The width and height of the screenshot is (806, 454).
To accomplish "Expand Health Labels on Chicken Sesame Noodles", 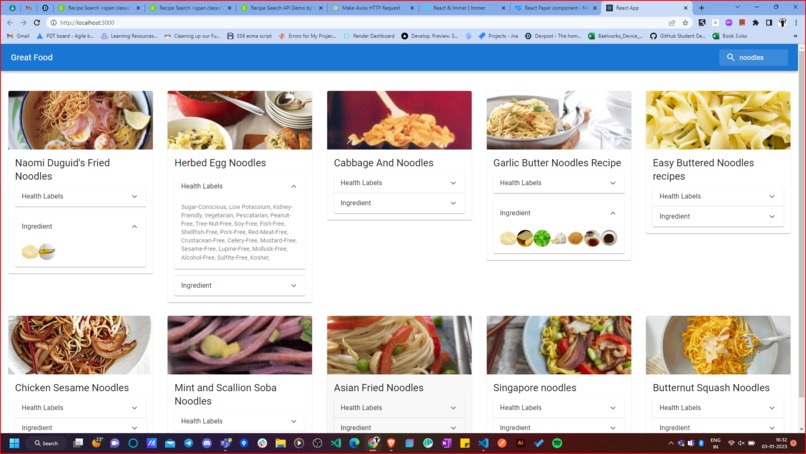I will pos(80,408).
